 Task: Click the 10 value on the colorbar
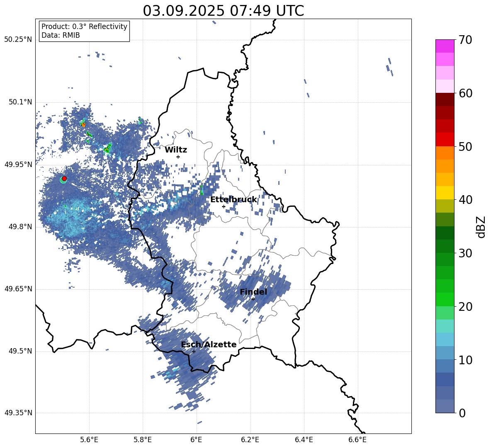pyautogui.click(x=465, y=360)
